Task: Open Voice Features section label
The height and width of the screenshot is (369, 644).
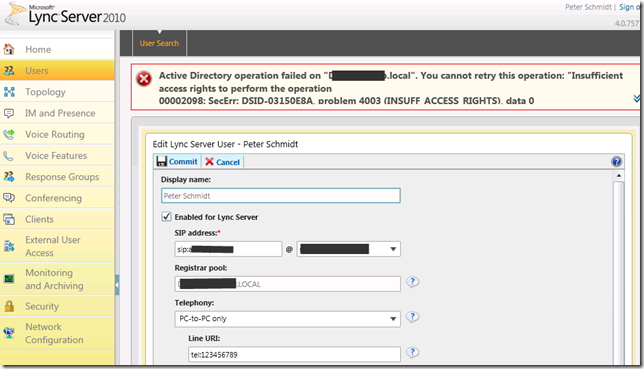Action: tap(56, 156)
